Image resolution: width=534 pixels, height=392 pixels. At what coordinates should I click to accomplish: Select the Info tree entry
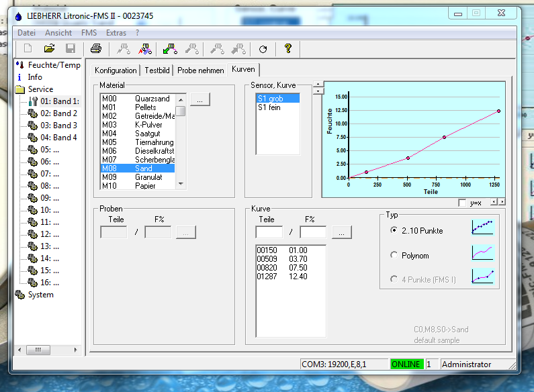(35, 77)
